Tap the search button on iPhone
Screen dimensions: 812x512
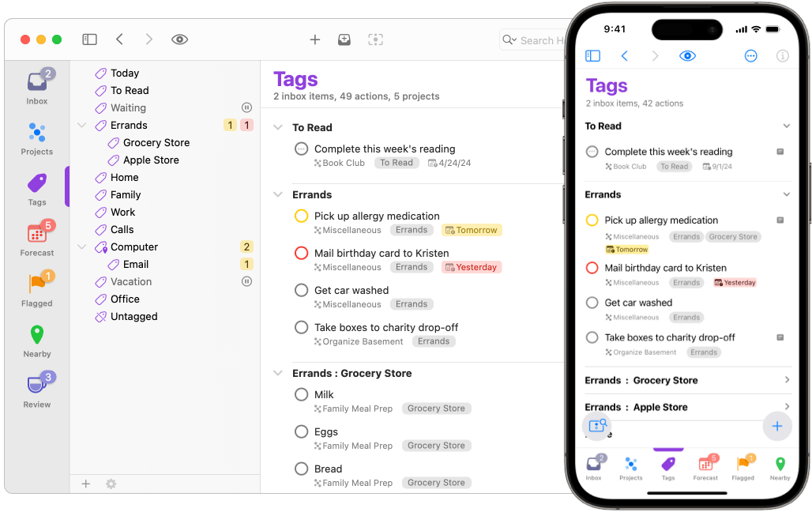coord(597,425)
